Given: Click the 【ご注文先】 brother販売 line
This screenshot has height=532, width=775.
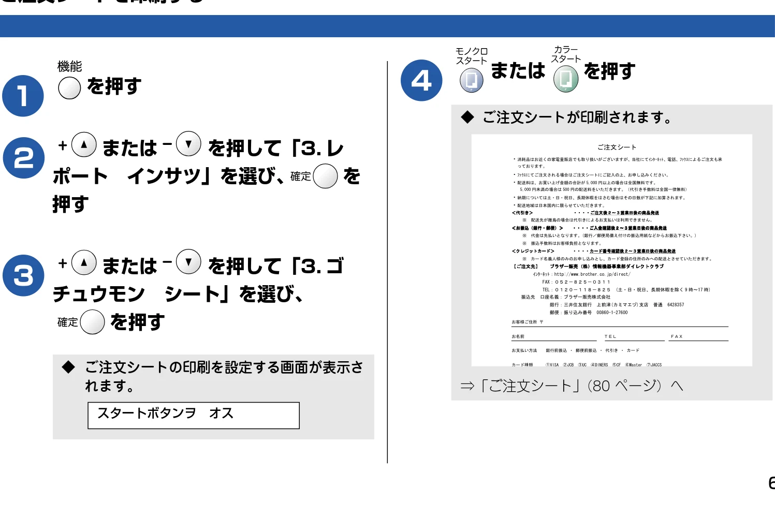Looking at the screenshot, I should tap(588, 267).
